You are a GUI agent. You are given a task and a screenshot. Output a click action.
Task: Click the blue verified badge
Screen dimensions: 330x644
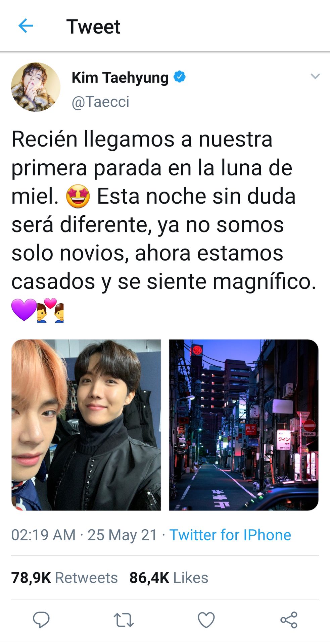[180, 77]
